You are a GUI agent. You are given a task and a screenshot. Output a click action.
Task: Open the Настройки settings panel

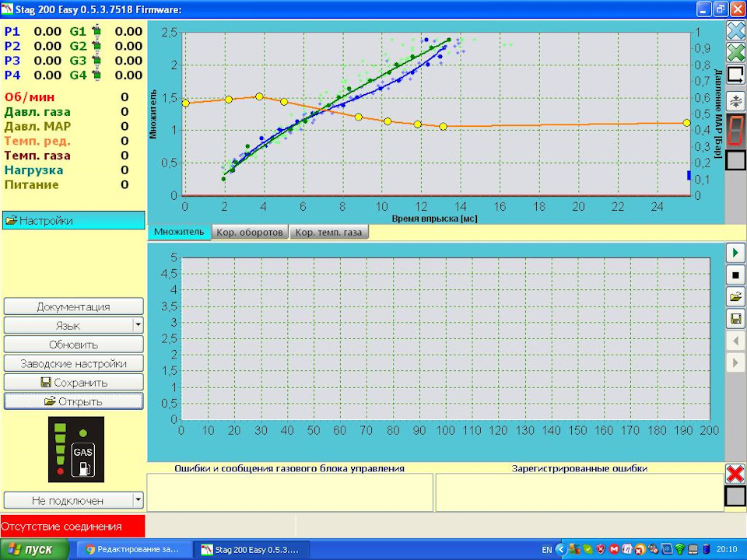click(x=73, y=220)
